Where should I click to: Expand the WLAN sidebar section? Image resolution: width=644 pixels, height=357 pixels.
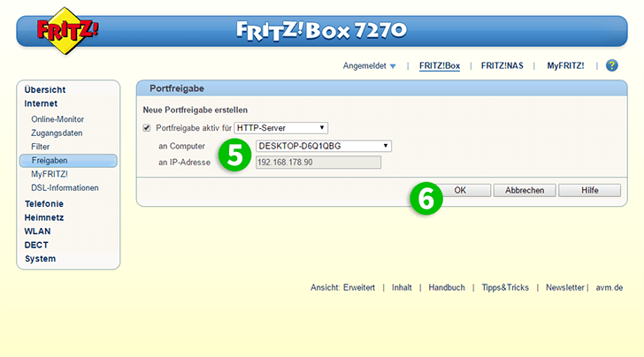point(37,232)
